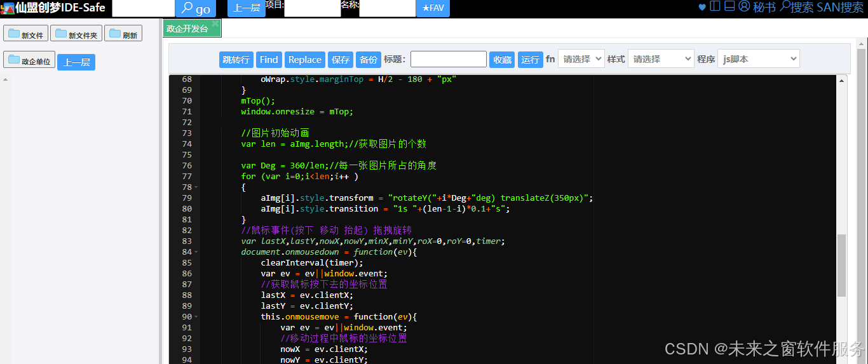868x364 pixels.
Task: Focus the top search input field
Action: pyautogui.click(x=144, y=8)
